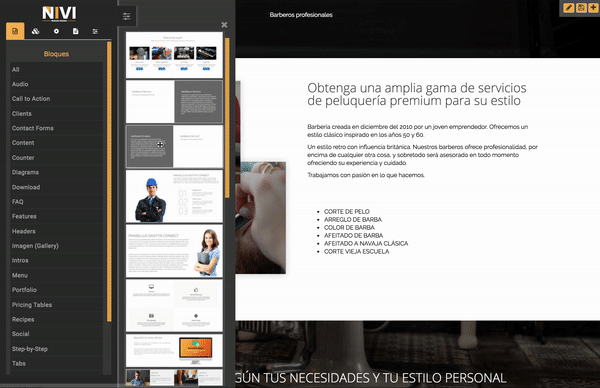Select the Features category
This screenshot has width=600, height=388.
56,216
